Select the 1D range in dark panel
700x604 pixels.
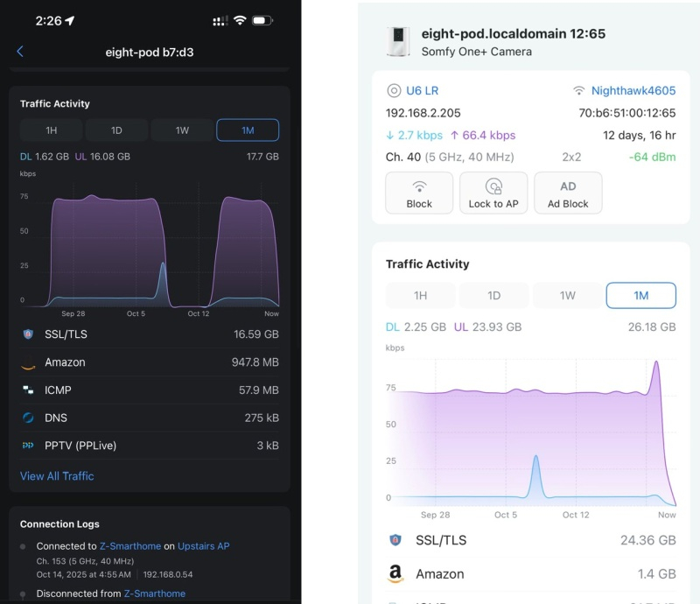116,130
